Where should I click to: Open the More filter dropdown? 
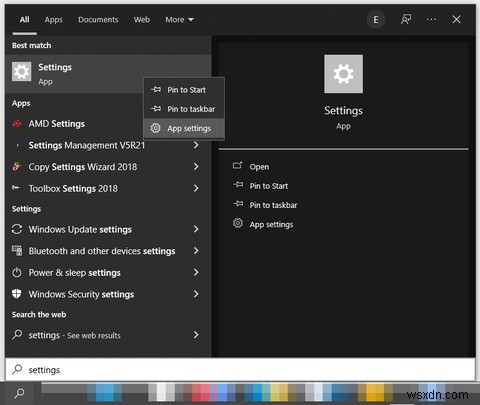click(179, 20)
